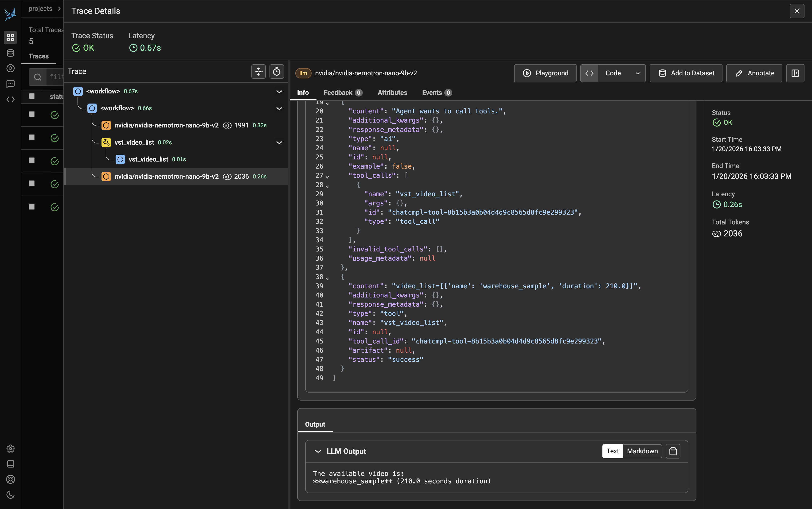This screenshot has width=812, height=509.
Task: Click the expand-spans spacing icon in Trace panel
Action: click(258, 71)
